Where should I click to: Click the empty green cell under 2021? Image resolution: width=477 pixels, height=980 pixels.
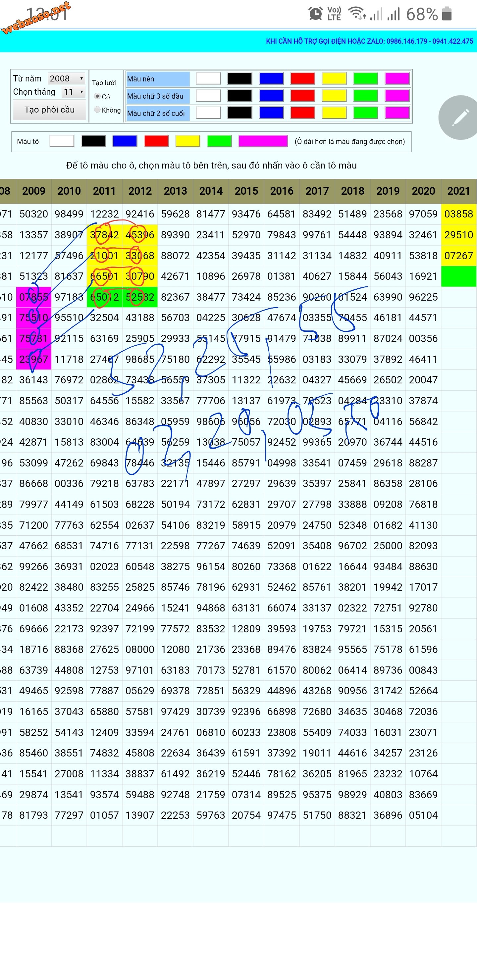coord(459,276)
